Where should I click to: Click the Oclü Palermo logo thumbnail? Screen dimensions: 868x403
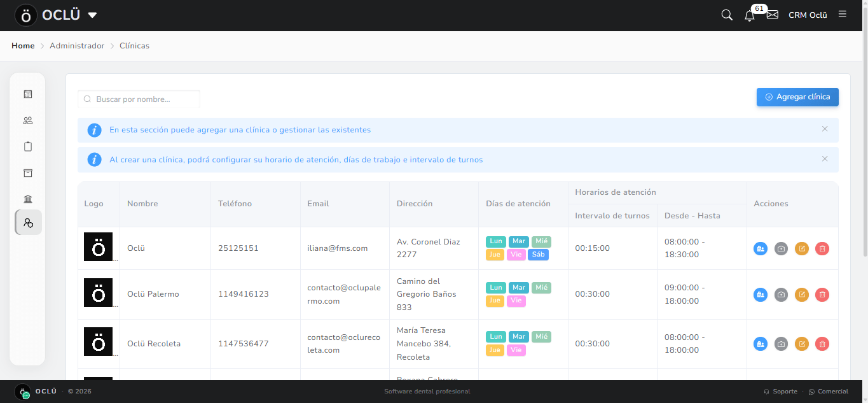pyautogui.click(x=99, y=293)
